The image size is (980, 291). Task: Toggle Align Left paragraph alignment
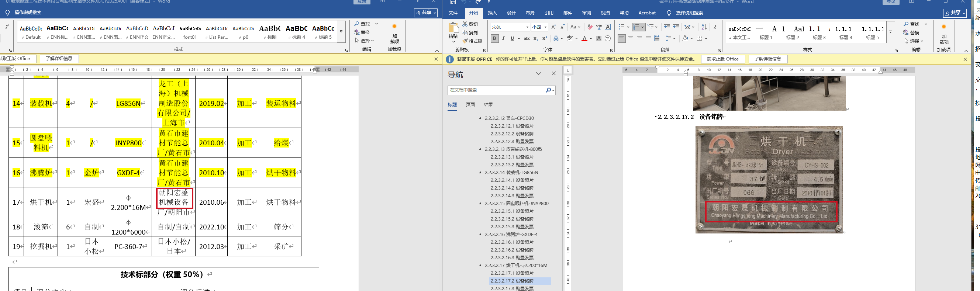(x=622, y=38)
